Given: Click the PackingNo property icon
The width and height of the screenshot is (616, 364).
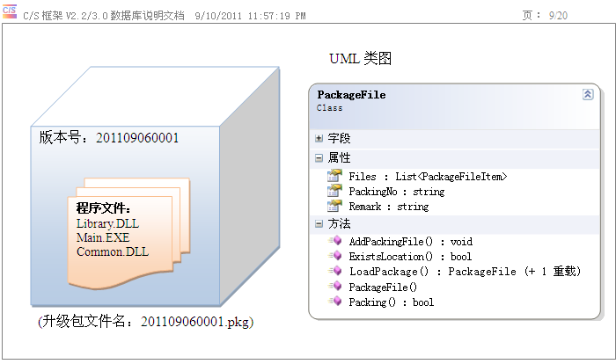Looking at the screenshot, I should (x=334, y=191).
